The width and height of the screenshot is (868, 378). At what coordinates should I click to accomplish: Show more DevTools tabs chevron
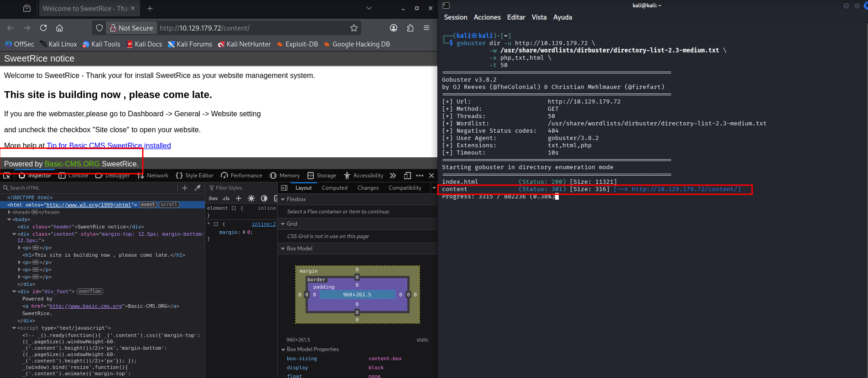[x=393, y=176]
